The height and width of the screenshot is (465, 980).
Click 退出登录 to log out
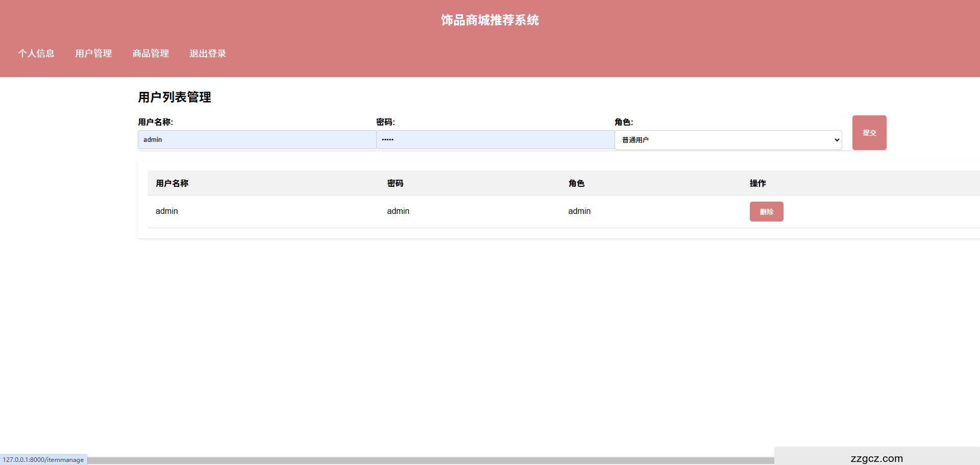(207, 54)
